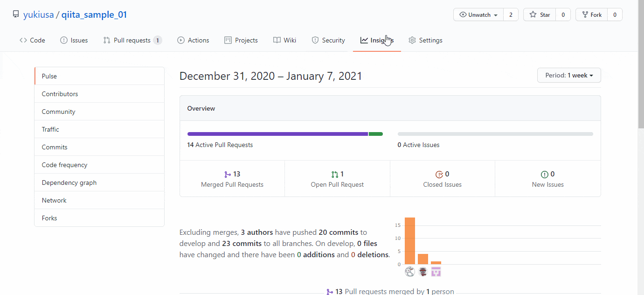Select Contributors in the sidebar
644x295 pixels.
[x=60, y=94]
